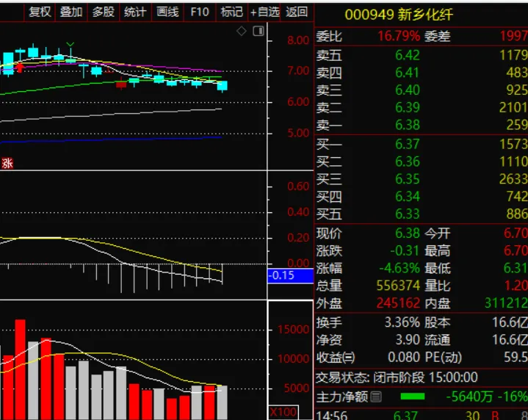Open the 多股 multi-stock view
The height and width of the screenshot is (420, 528).
(x=103, y=12)
